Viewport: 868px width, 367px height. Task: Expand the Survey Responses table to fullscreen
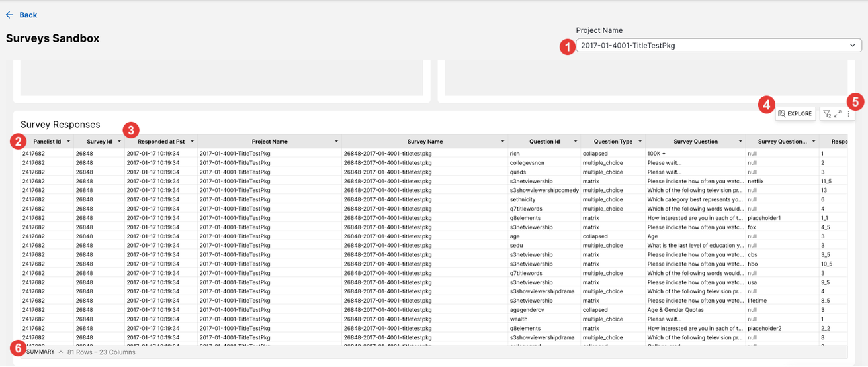pyautogui.click(x=838, y=114)
